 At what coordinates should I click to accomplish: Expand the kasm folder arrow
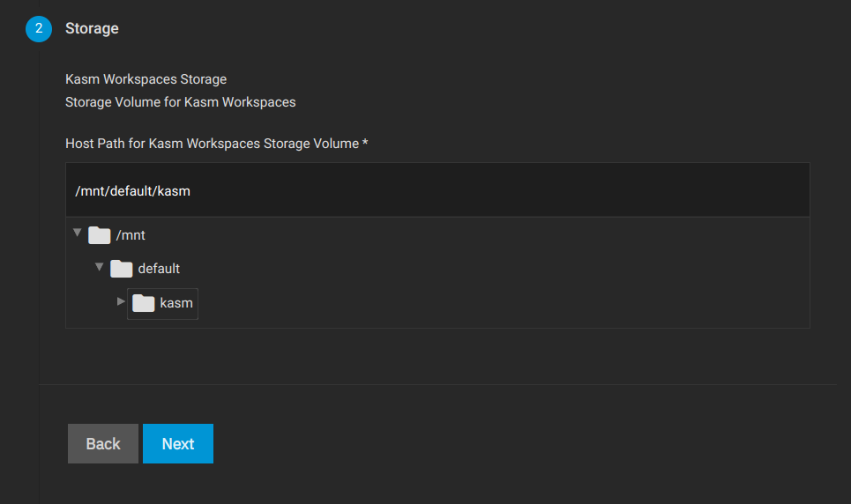click(121, 301)
